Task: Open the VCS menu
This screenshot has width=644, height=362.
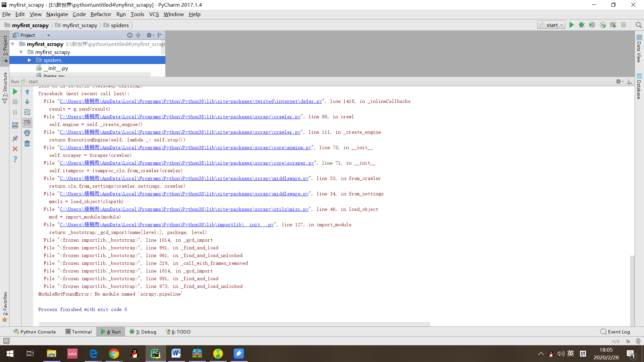Action: (x=154, y=14)
